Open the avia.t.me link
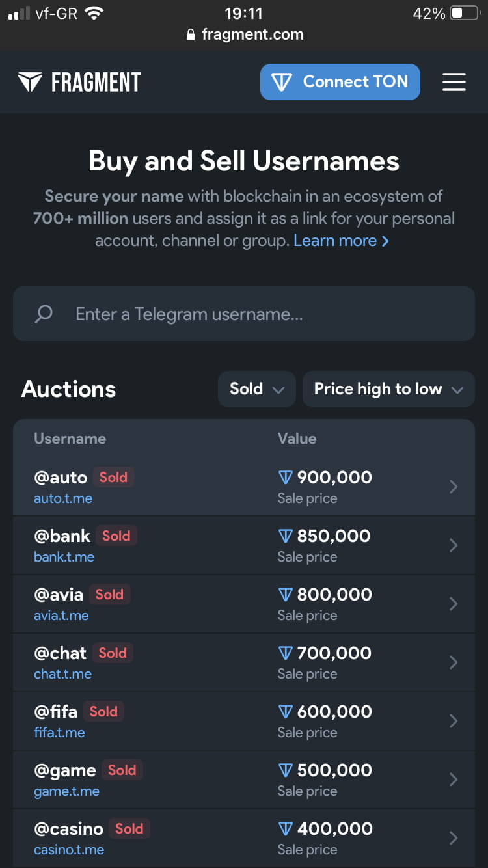Screen dimensions: 488x868 pos(61,616)
